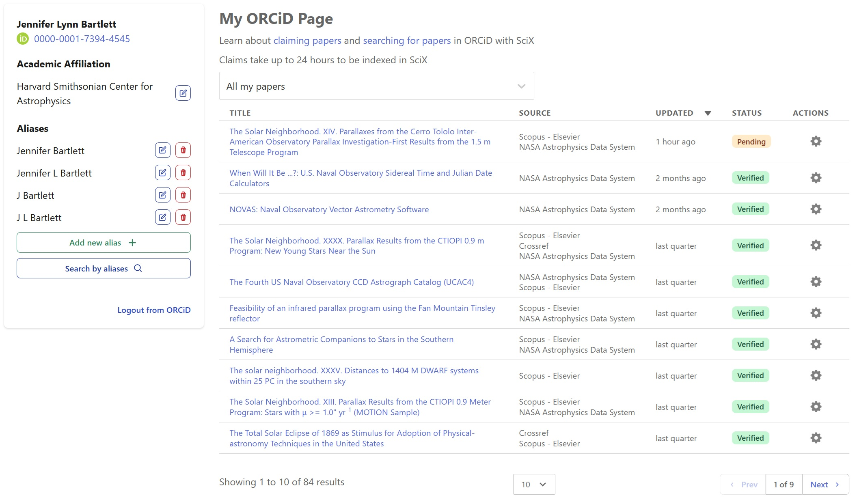Open the searching for papers help link
Screen dimensions: 857x504
coord(407,41)
